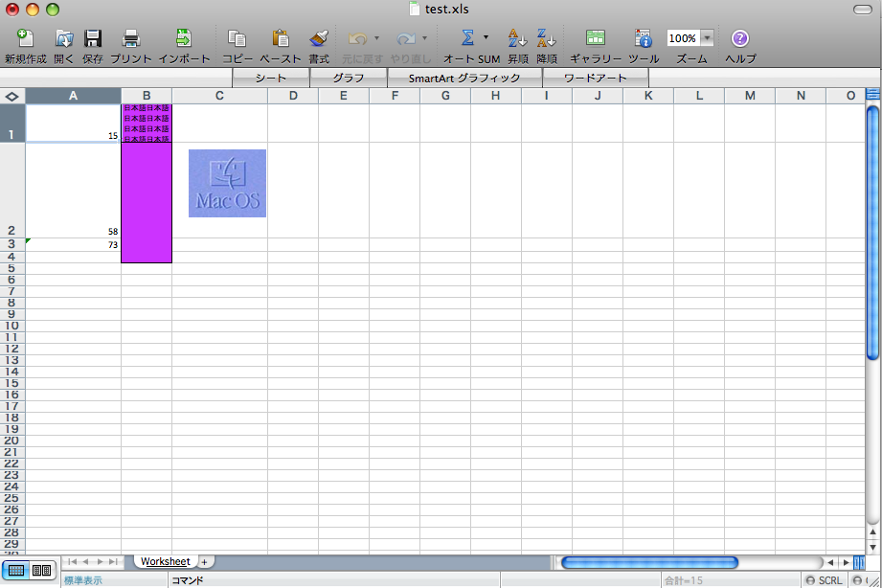Switch to page layout view button

pyautogui.click(x=41, y=571)
